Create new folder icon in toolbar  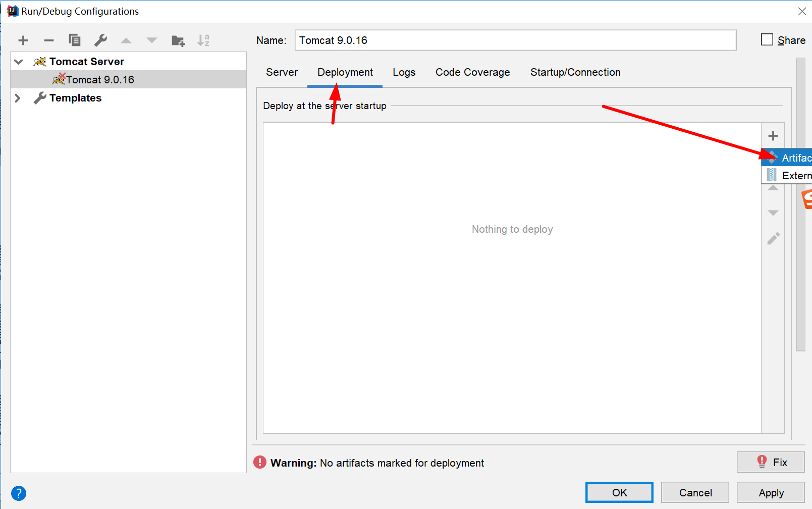[x=178, y=40]
